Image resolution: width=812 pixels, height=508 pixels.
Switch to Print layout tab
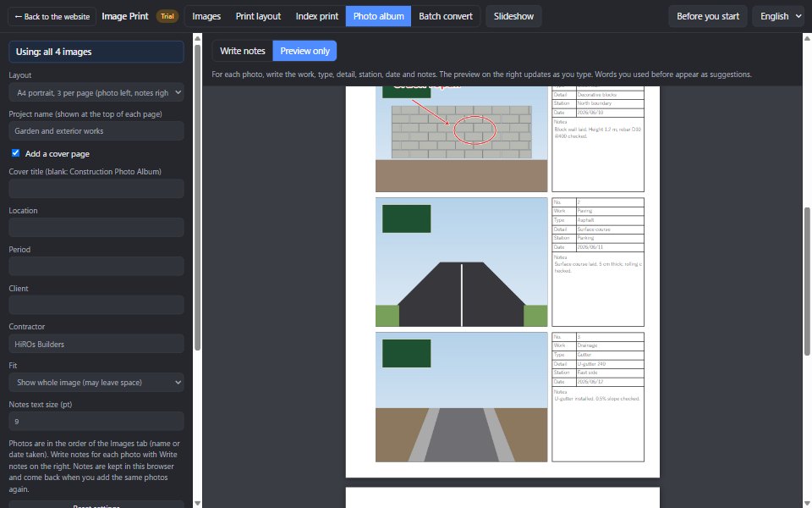[x=258, y=16]
